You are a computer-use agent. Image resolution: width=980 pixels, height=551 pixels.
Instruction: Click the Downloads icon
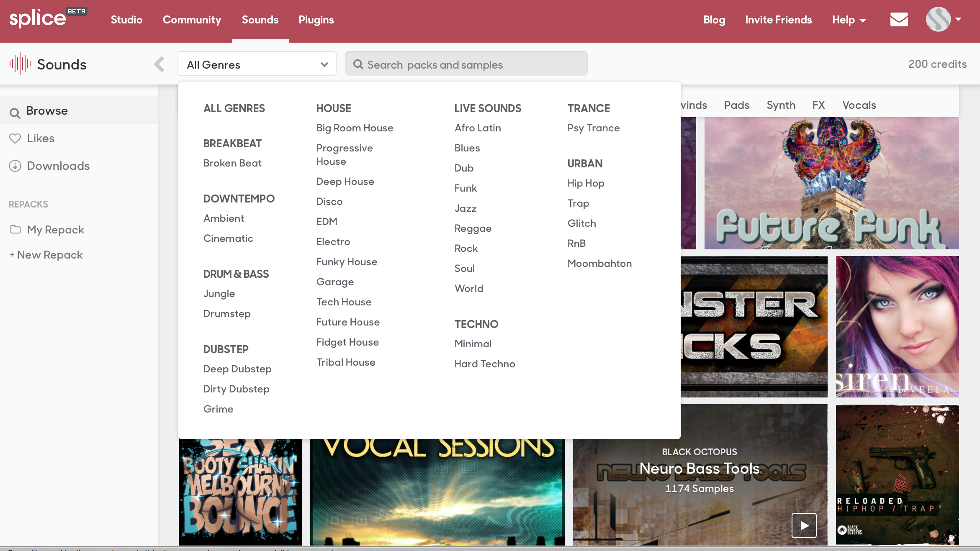[x=15, y=166]
